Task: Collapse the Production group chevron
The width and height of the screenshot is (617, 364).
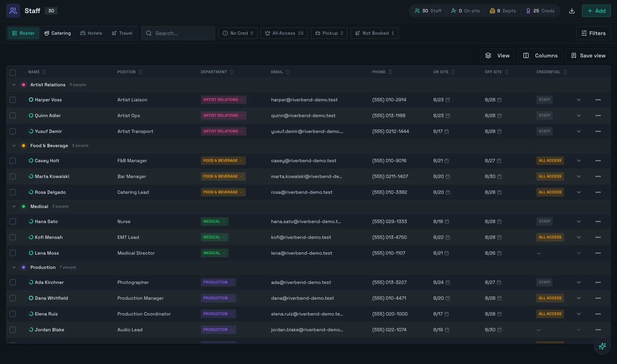Action: (14, 268)
